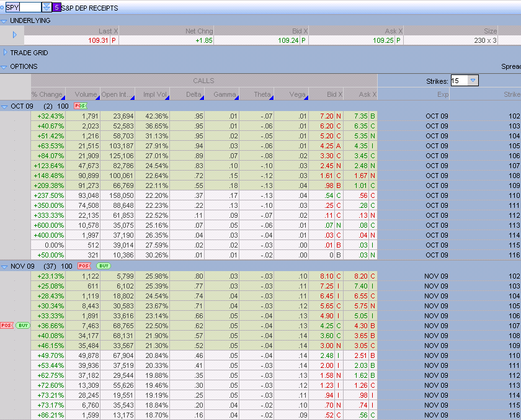
Task: Click the BUY marker left of the NOV 107 row
Action: [x=23, y=325]
